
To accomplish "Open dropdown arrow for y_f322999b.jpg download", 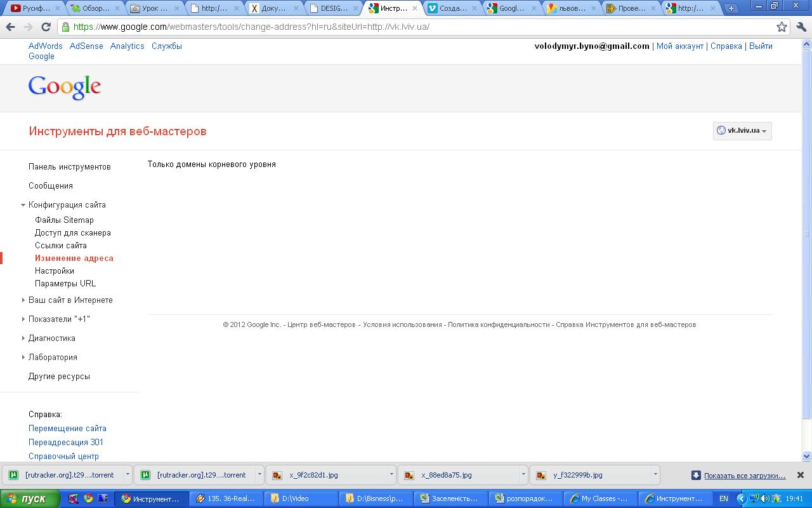I will click(655, 474).
